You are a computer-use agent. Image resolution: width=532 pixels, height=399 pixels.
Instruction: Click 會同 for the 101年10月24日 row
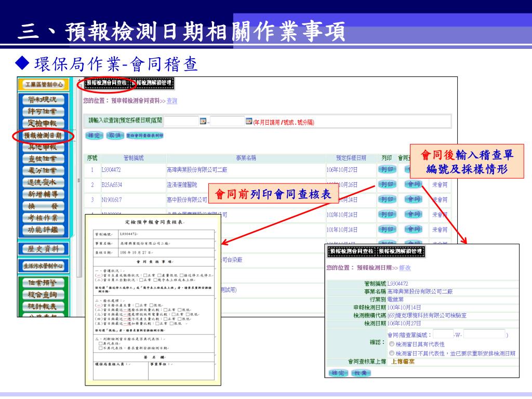pyautogui.click(x=414, y=229)
